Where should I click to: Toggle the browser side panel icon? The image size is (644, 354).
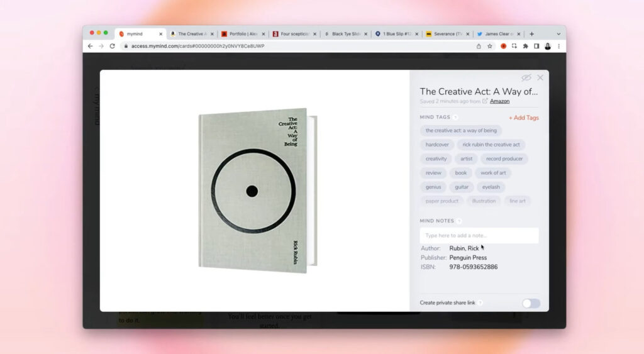pos(536,47)
